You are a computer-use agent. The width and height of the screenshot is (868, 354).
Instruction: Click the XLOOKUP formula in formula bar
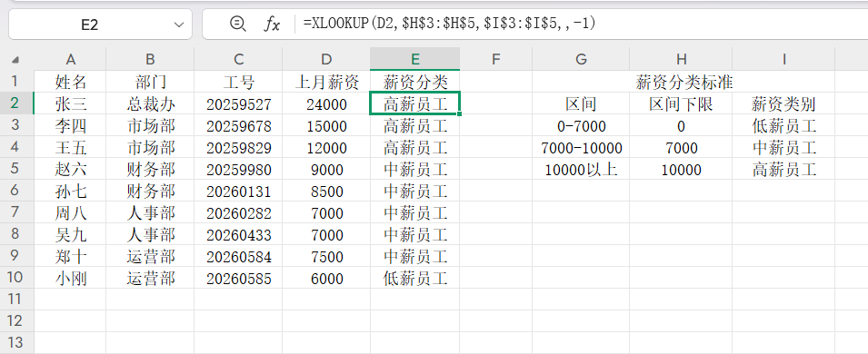449,24
